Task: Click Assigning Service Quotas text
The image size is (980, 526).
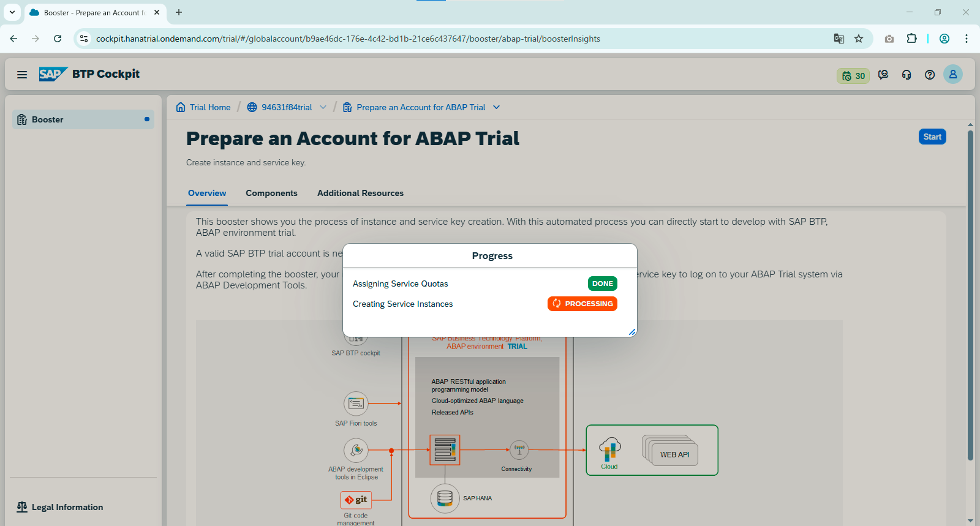Action: (400, 284)
